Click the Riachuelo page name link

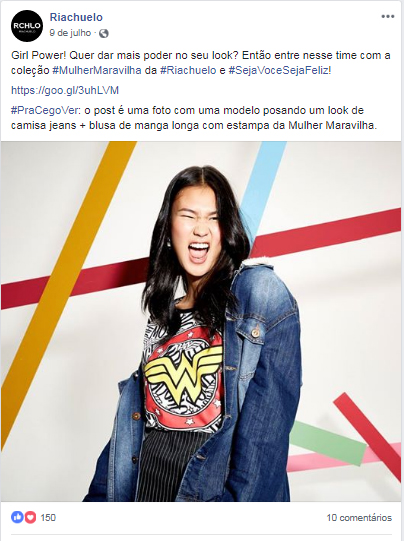pyautogui.click(x=76, y=17)
